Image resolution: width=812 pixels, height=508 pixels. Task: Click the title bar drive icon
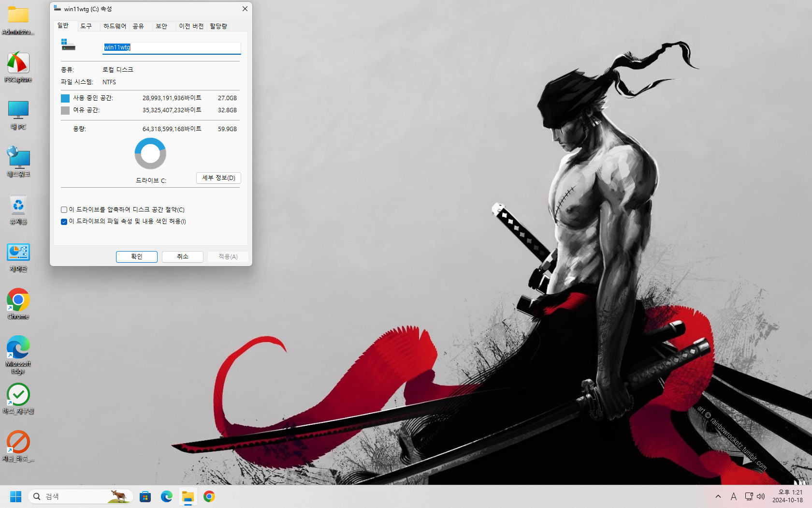click(x=58, y=8)
